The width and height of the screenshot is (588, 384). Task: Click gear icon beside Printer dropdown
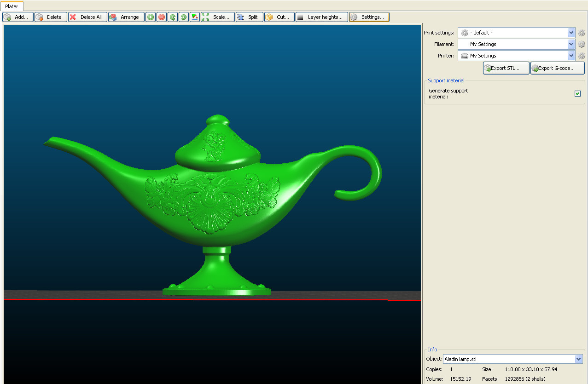point(582,56)
